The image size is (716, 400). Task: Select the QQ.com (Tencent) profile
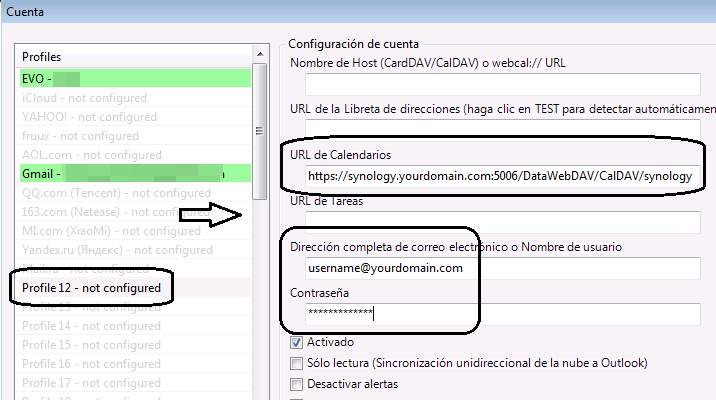tap(135, 193)
